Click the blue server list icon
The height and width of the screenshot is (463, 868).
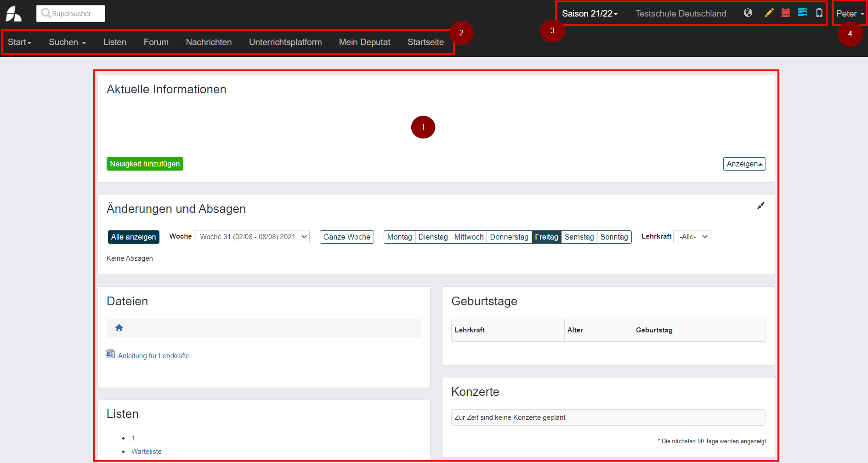click(802, 12)
